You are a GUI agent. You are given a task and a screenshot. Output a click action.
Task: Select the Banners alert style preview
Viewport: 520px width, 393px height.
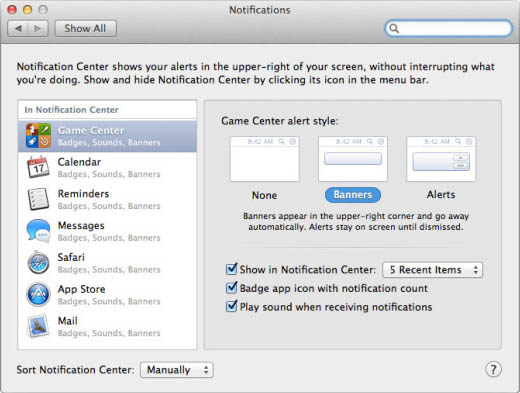(x=353, y=159)
